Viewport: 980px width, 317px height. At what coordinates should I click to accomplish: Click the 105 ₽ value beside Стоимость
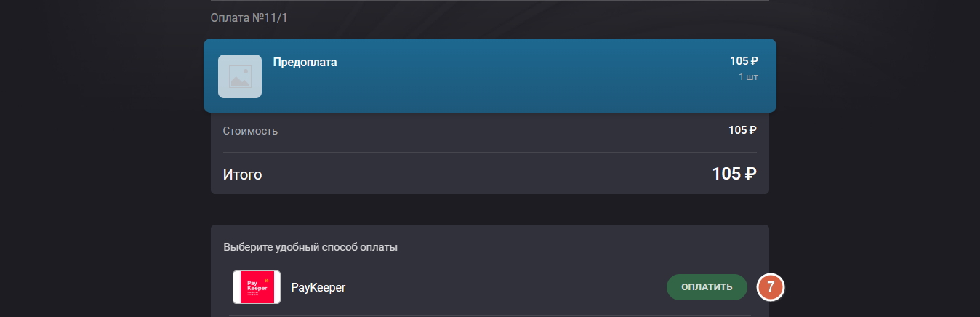742,130
